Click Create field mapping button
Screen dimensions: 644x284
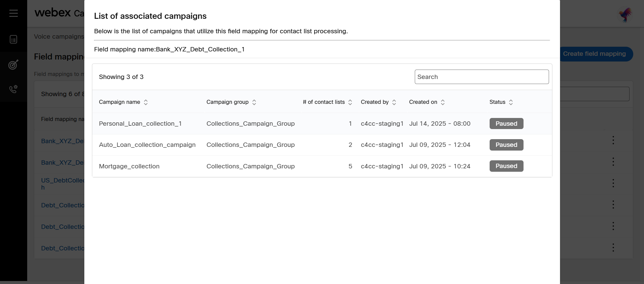click(594, 54)
